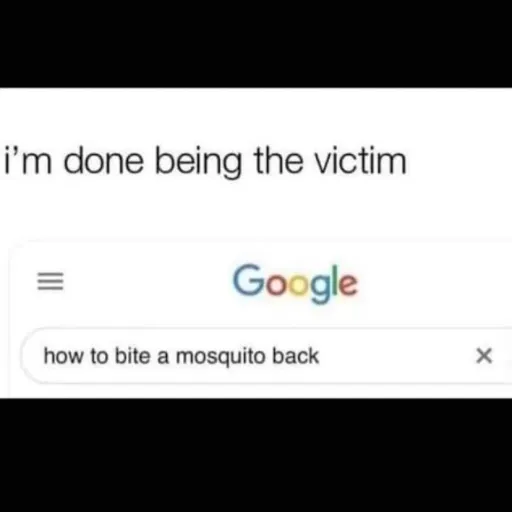Click the green 'l' in Google logo
The image size is (512, 512).
point(335,280)
